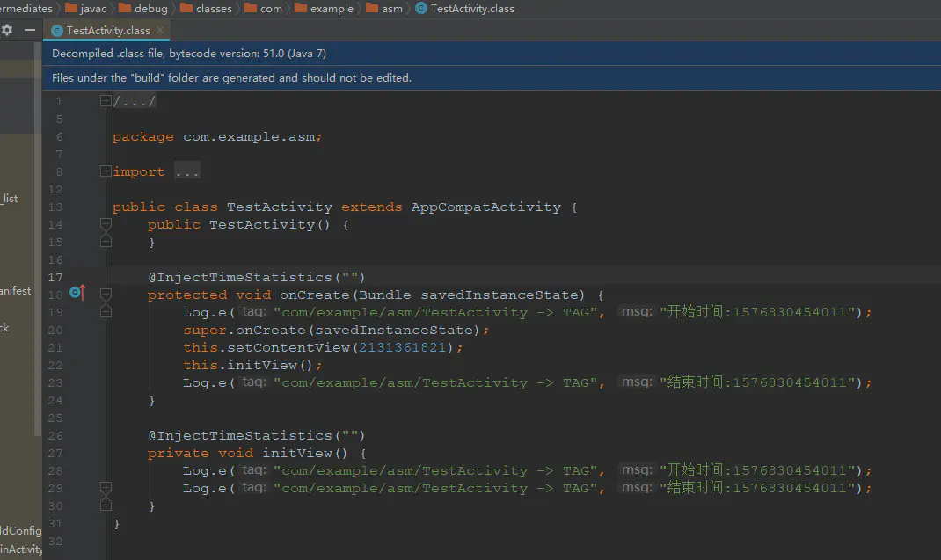The width and height of the screenshot is (941, 560).
Task: Click package name 'com.example.asm'
Action: point(249,137)
